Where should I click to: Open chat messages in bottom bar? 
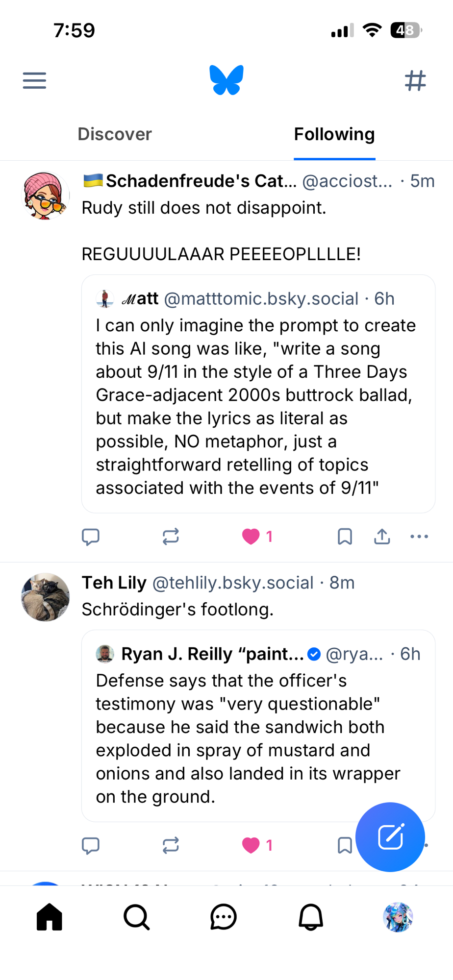click(x=224, y=917)
